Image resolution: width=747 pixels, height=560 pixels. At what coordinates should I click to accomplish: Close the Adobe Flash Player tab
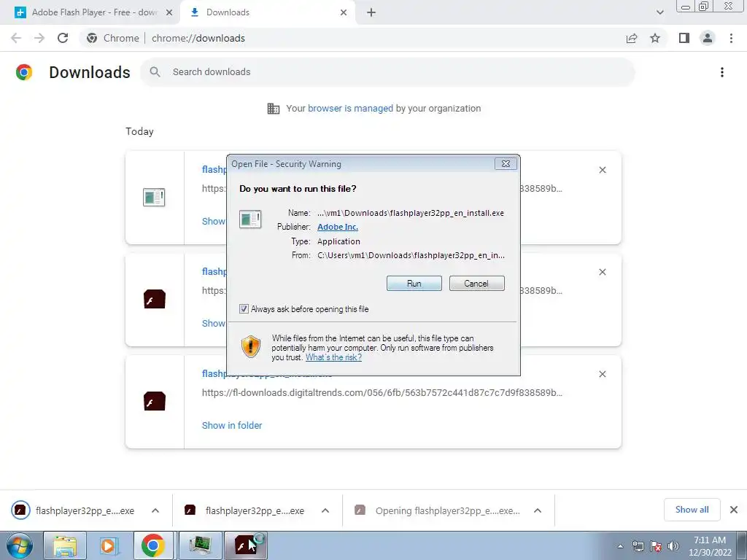pos(169,12)
